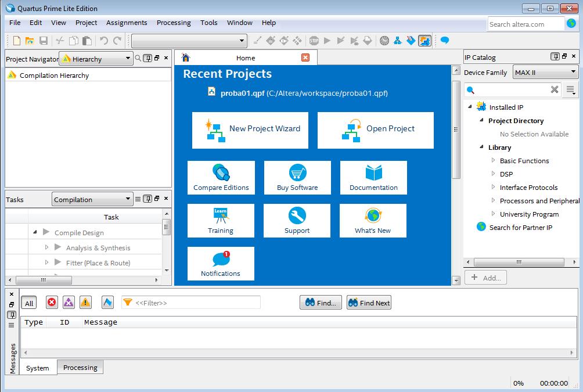The width and height of the screenshot is (583, 392).
Task: Click the STOP processing toolbar icon
Action: (314, 41)
